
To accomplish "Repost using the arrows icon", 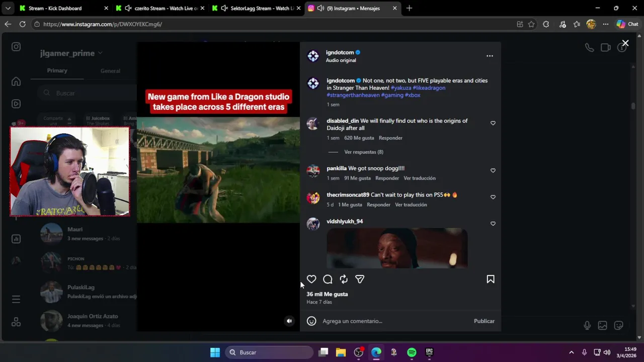I will click(344, 279).
